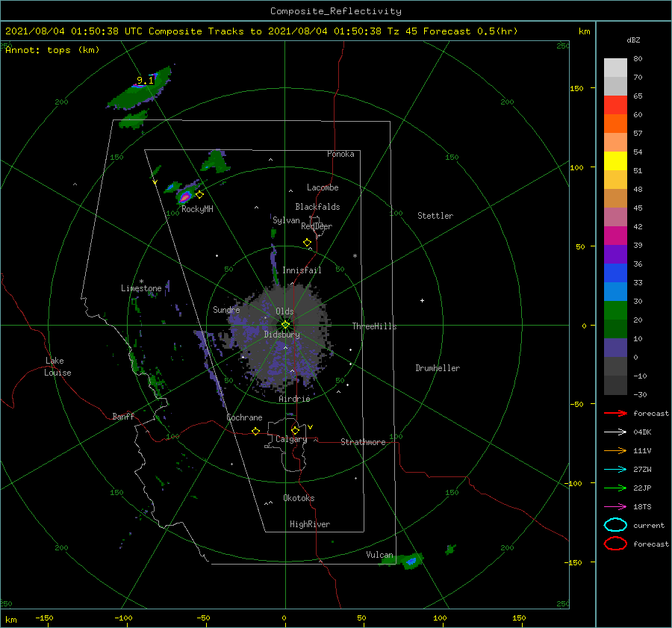
Task: Click the Okotoks label
Action: pyautogui.click(x=299, y=498)
